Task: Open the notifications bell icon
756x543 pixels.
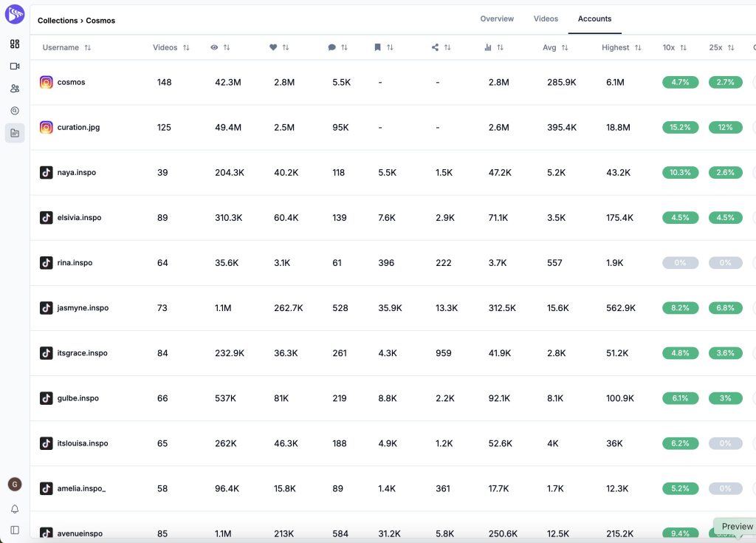Action: [15, 509]
